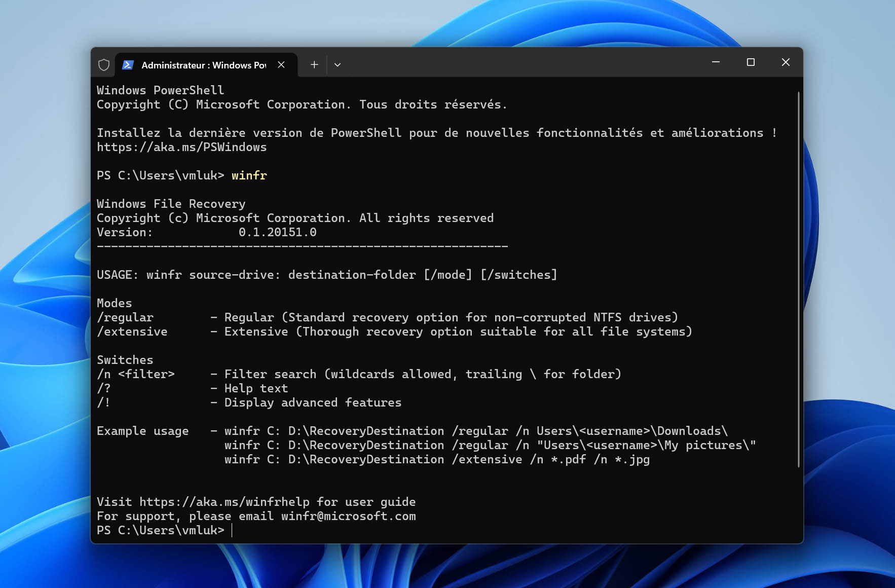The height and width of the screenshot is (588, 895).
Task: Click the 'Windows File Recovery' heading line
Action: (x=171, y=204)
